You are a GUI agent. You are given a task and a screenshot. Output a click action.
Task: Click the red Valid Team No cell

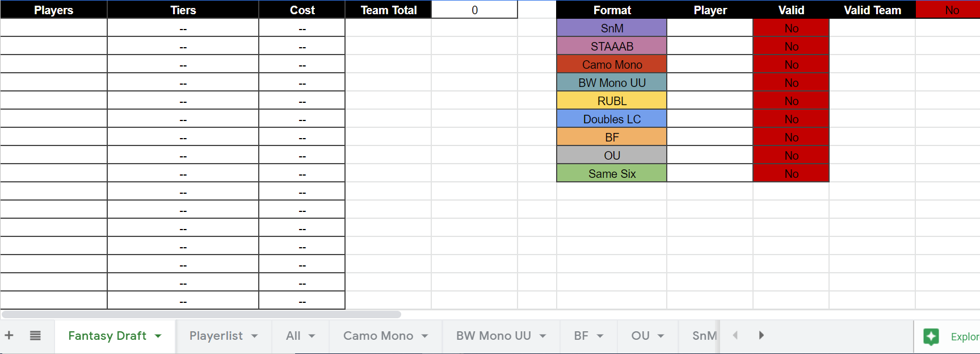pos(948,10)
